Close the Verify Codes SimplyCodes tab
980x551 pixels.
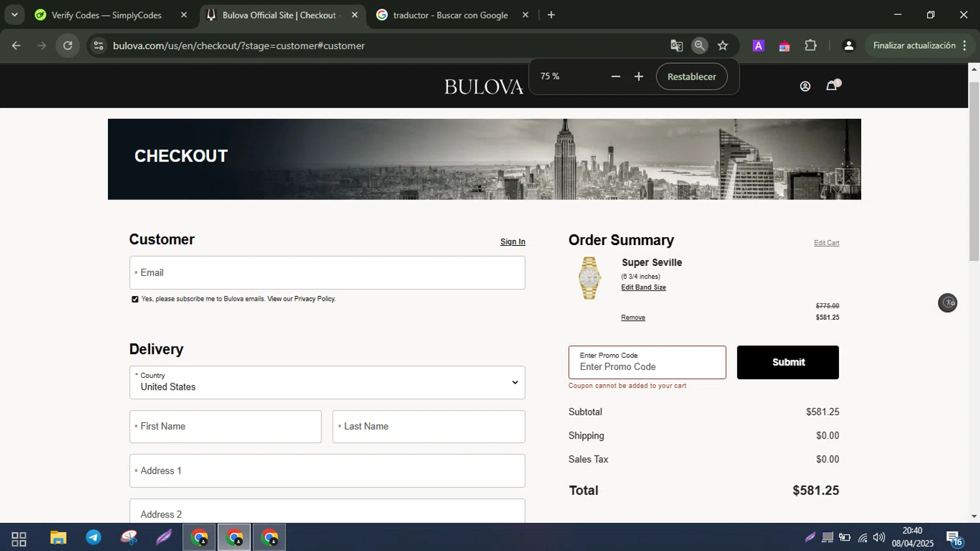click(184, 15)
